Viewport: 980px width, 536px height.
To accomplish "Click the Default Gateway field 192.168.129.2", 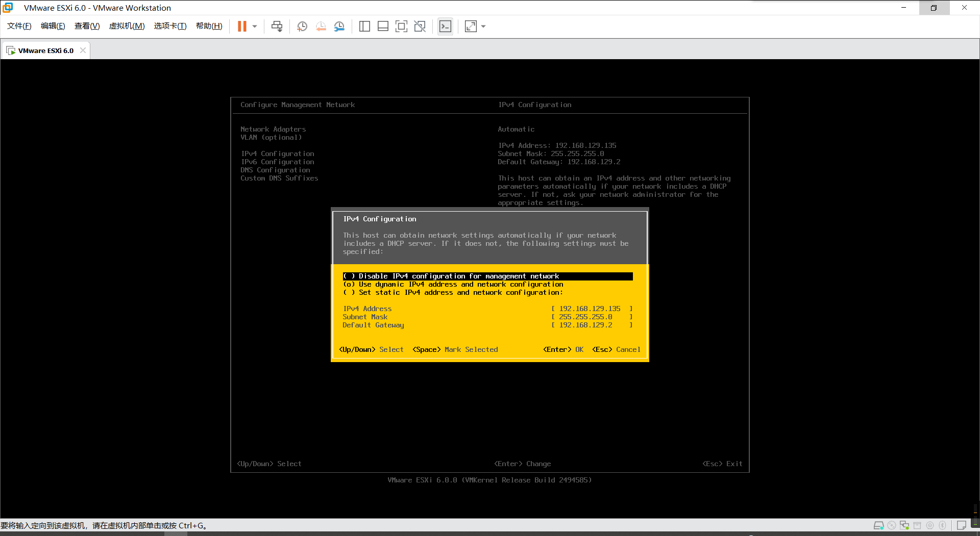I will point(592,325).
